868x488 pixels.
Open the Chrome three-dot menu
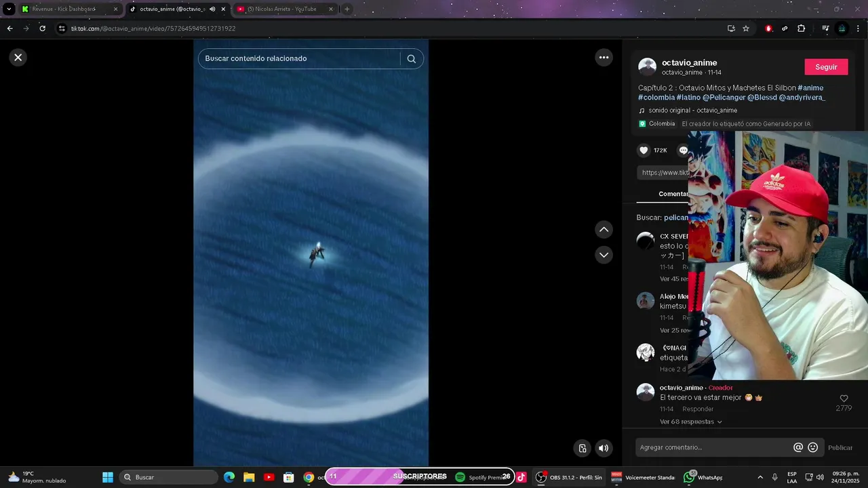(x=859, y=28)
